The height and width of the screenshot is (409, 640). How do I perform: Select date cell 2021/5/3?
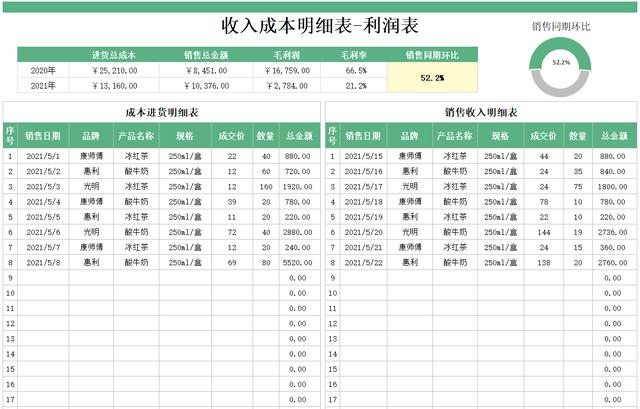point(43,187)
